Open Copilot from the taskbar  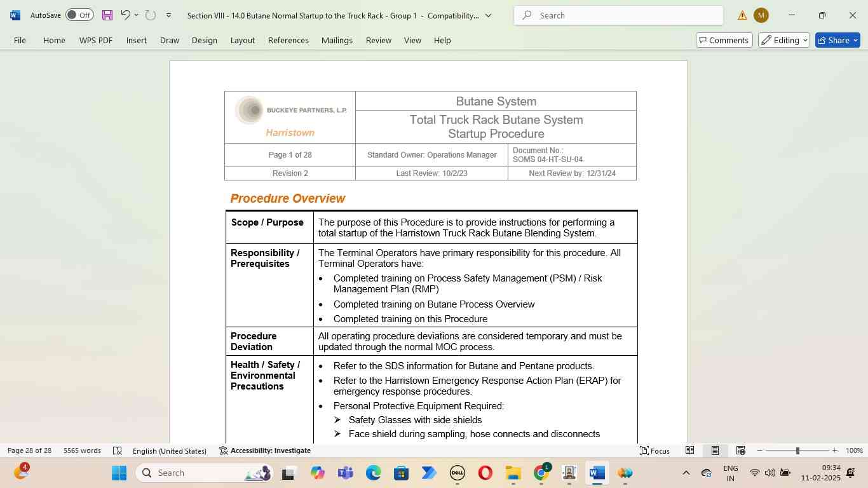tap(317, 473)
